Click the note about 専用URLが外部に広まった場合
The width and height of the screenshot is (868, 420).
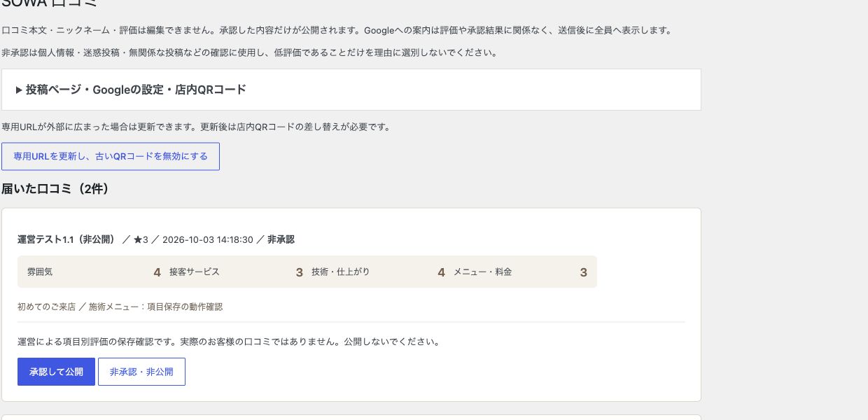pos(196,127)
